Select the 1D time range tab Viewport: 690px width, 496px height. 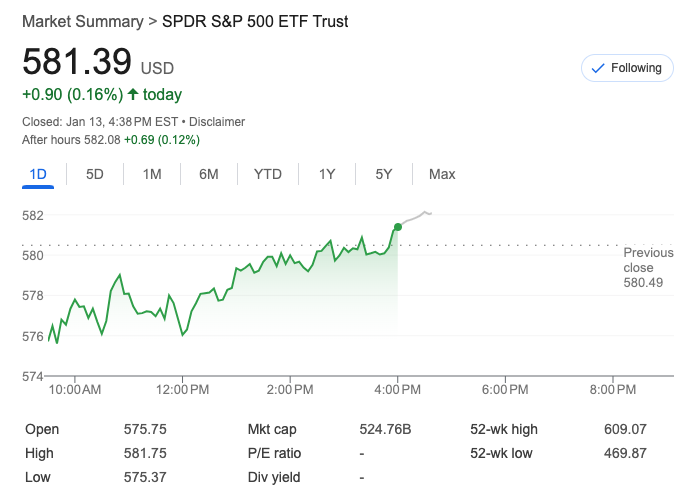click(38, 174)
